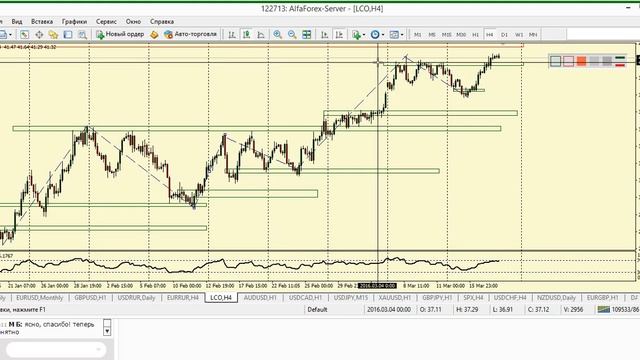Click the pink swatch on chart
Screen dimensions: 640x360
click(x=569, y=61)
